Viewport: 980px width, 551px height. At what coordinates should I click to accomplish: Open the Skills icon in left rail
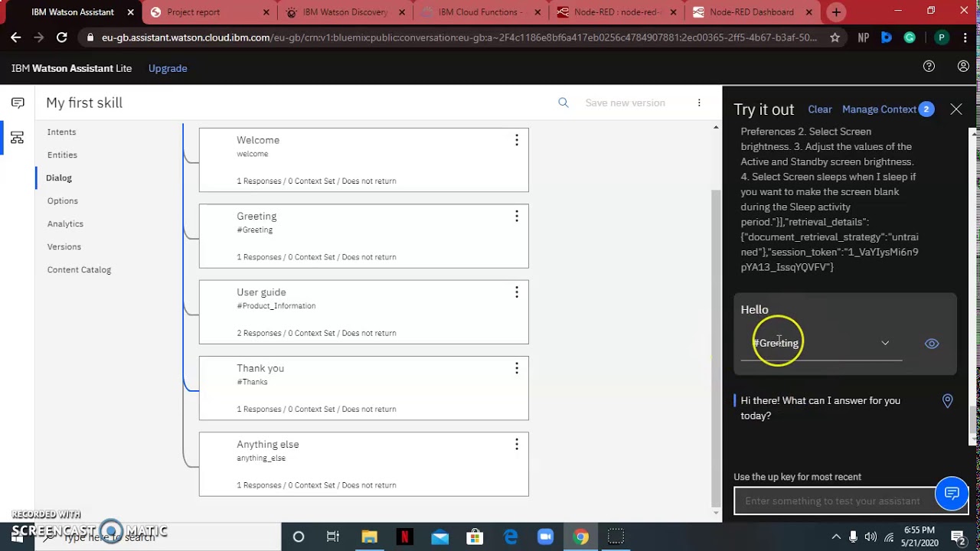pos(18,138)
